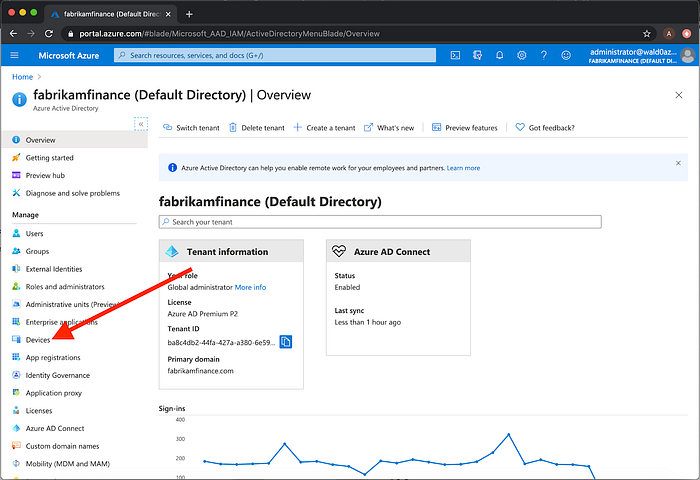The width and height of the screenshot is (700, 480).
Task: Open Users under Manage
Action: [34, 234]
